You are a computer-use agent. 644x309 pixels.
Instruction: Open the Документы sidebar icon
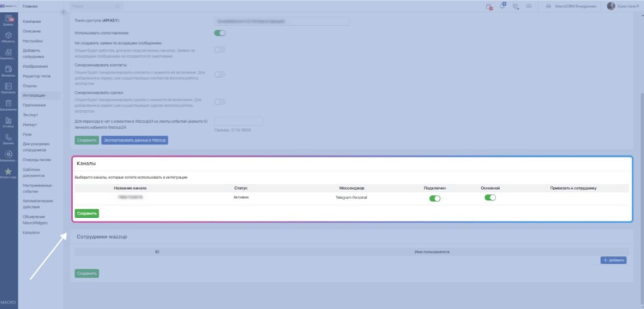coord(8,105)
